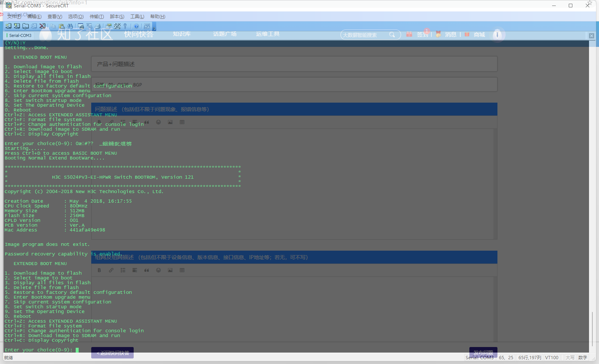Open the 脚本(S) menu

click(117, 17)
